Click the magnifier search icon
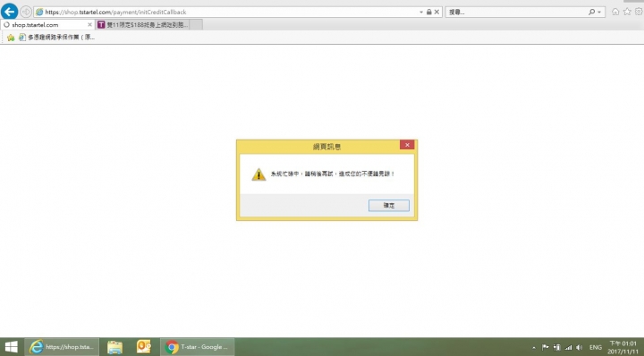644x356 pixels. [591, 12]
